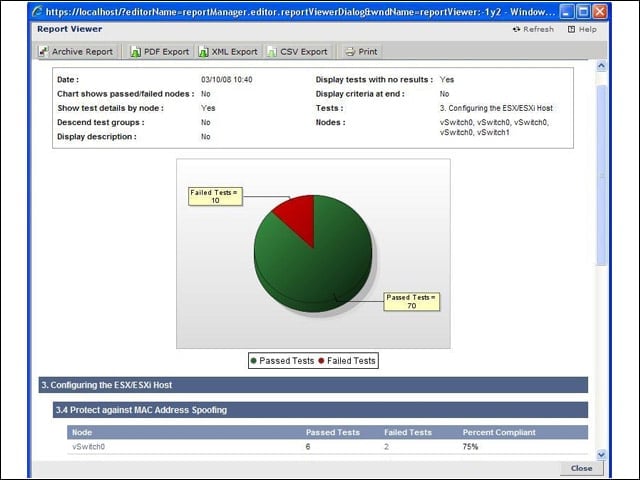Click the Chart shows passed/failed nodes label
Image resolution: width=640 pixels, height=480 pixels.
click(126, 94)
